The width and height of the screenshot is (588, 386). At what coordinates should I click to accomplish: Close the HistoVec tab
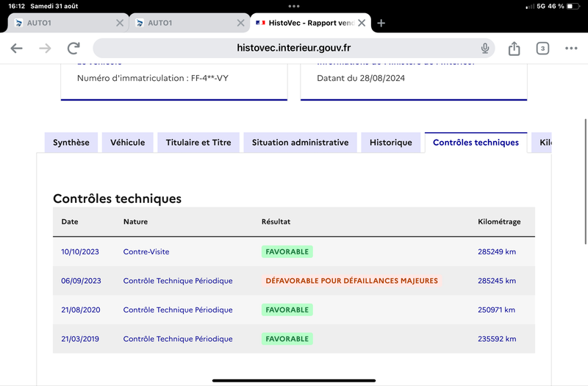[362, 24]
